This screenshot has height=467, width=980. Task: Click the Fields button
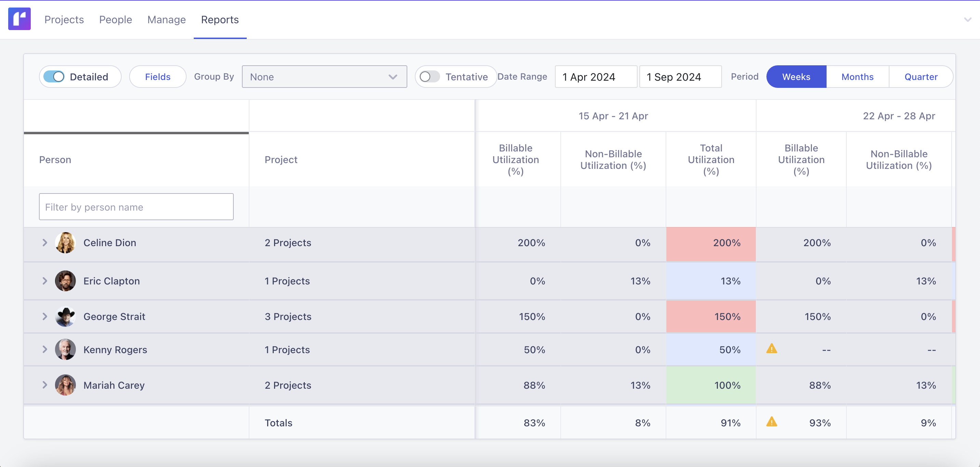[158, 77]
